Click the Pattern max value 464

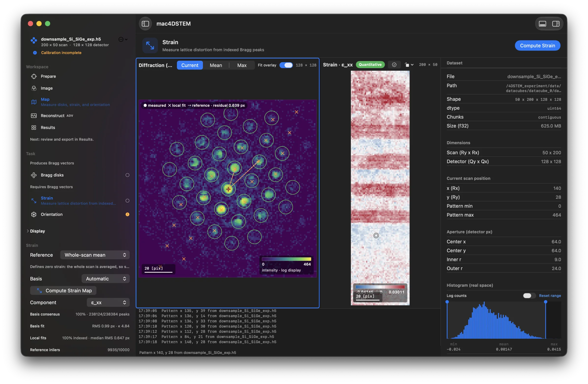(x=557, y=215)
